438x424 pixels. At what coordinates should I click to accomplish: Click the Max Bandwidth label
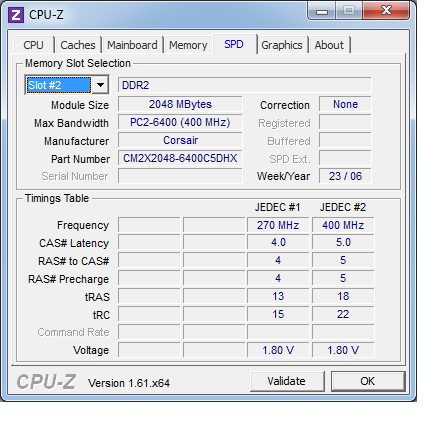click(x=71, y=123)
